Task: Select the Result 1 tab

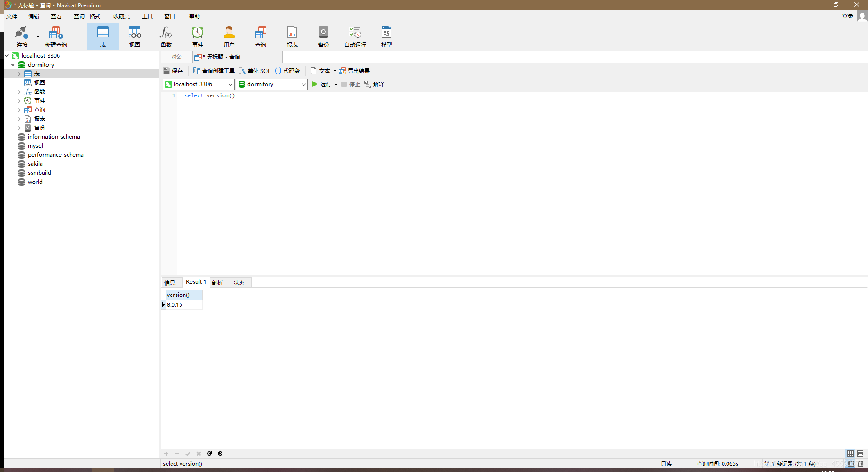Action: tap(196, 282)
